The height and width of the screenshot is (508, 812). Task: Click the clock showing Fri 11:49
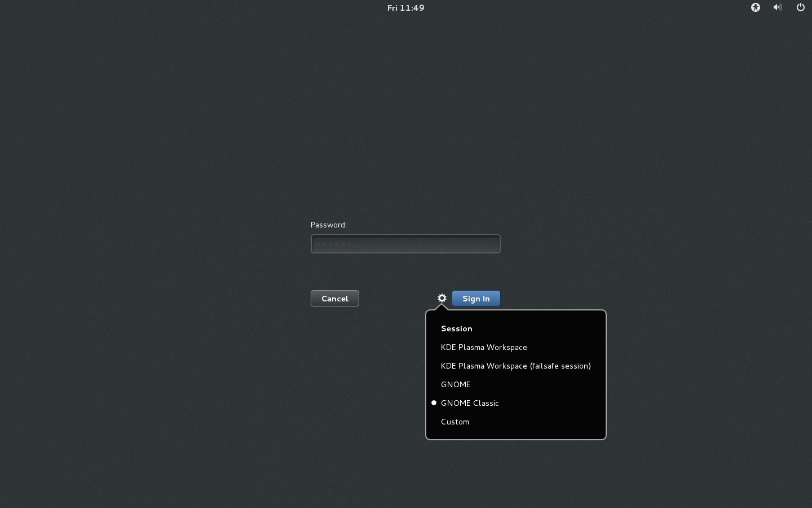pyautogui.click(x=406, y=8)
